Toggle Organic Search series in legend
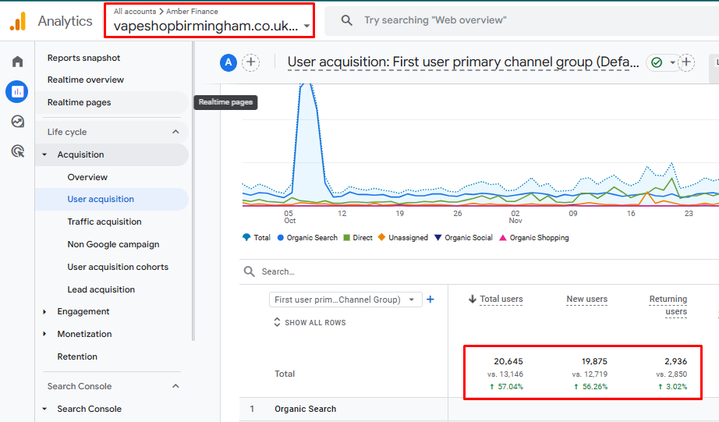719x422 pixels. (x=307, y=238)
